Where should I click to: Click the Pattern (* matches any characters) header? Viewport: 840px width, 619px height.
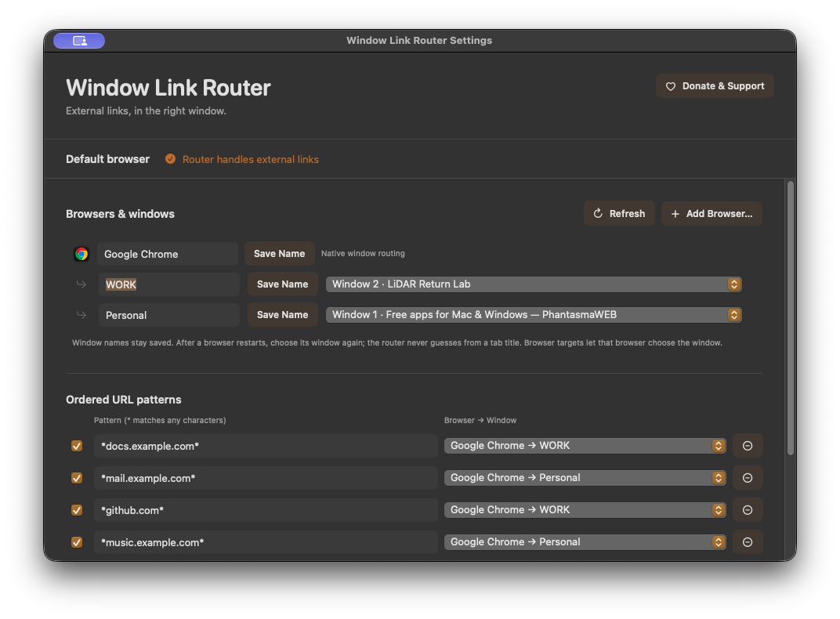[160, 420]
